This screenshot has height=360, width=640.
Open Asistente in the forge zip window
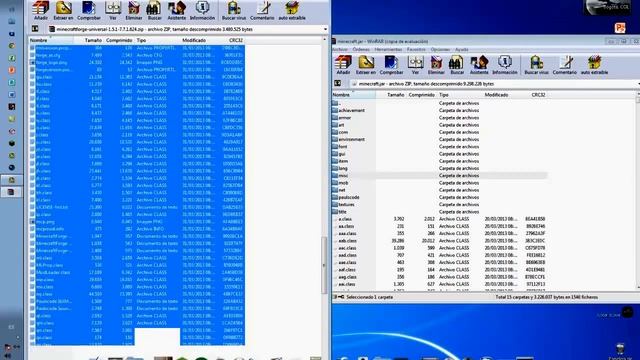(177, 10)
